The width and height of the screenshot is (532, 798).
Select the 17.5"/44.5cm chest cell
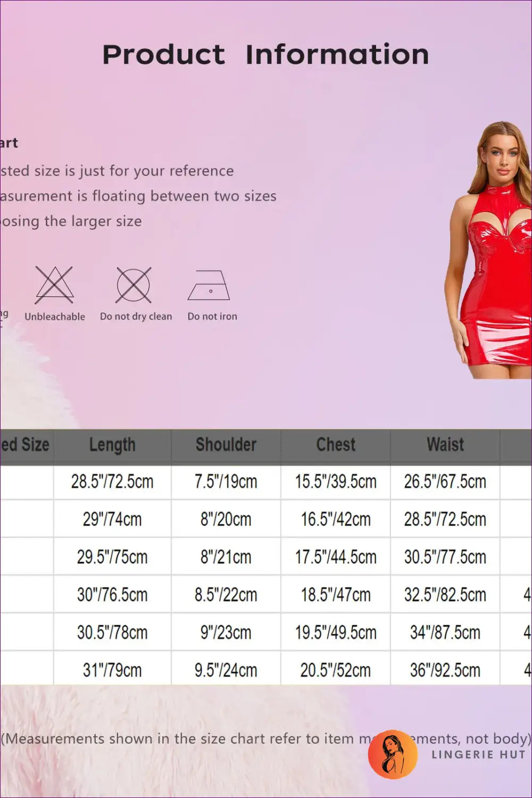click(x=336, y=557)
